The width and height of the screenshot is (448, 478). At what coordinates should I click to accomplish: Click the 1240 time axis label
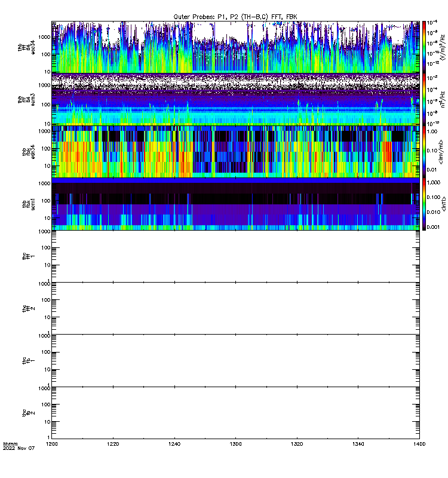[174, 444]
